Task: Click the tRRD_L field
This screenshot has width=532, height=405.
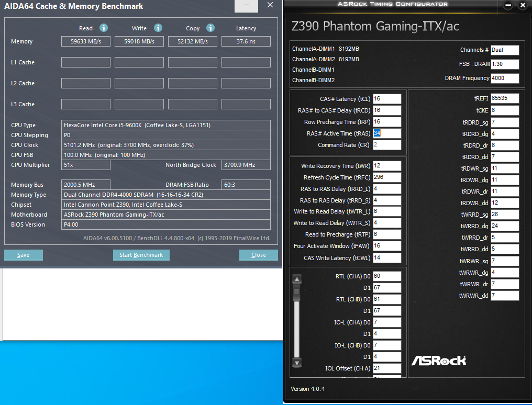Action: (x=387, y=189)
